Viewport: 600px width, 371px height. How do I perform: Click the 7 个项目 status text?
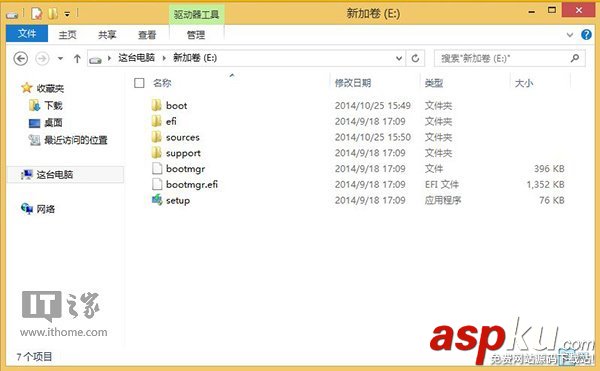tap(34, 357)
